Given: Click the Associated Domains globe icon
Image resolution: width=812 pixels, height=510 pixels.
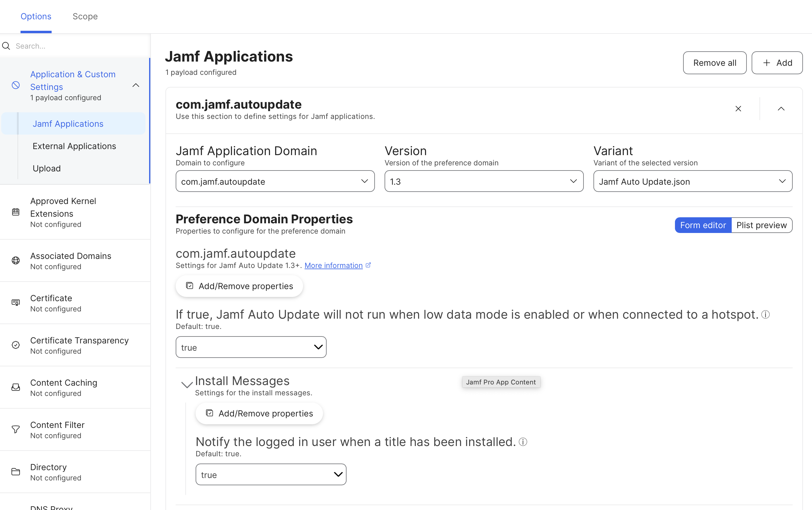Looking at the screenshot, I should pyautogui.click(x=15, y=260).
